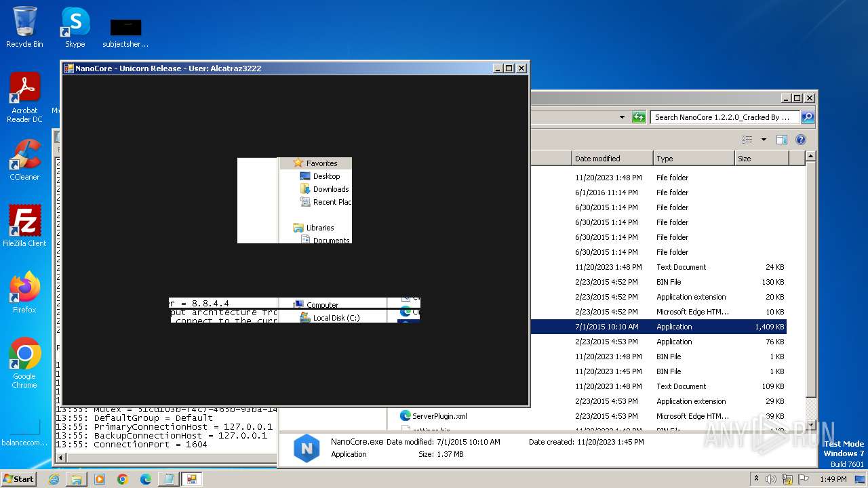The image size is (868, 488).
Task: Open Internet Explorer from the taskbar
Action: (54, 479)
